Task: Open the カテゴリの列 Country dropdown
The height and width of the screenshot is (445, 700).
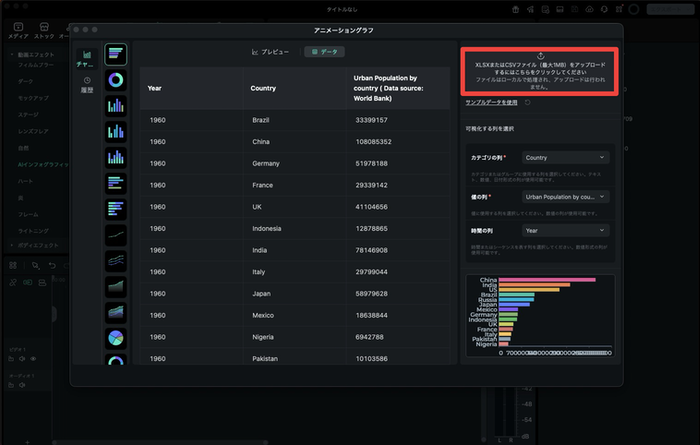Action: pos(566,157)
